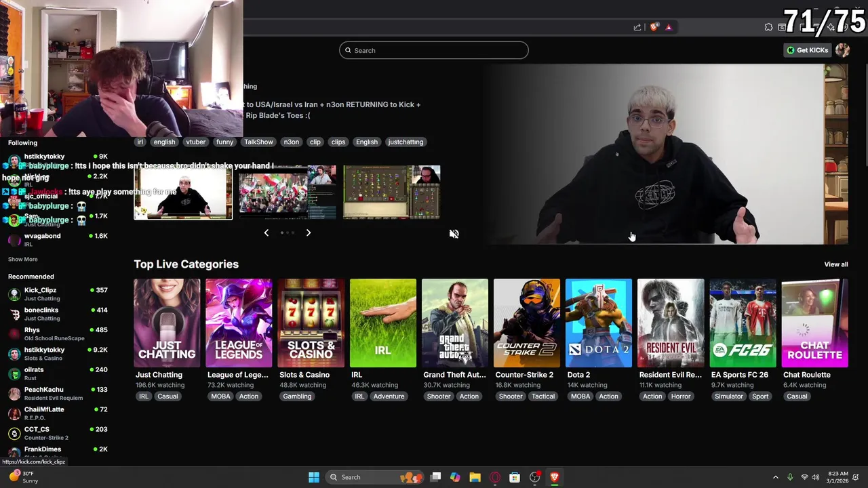The image size is (868, 488).
Task: Open Kick_Clipz recommended channel
Action: (58, 293)
